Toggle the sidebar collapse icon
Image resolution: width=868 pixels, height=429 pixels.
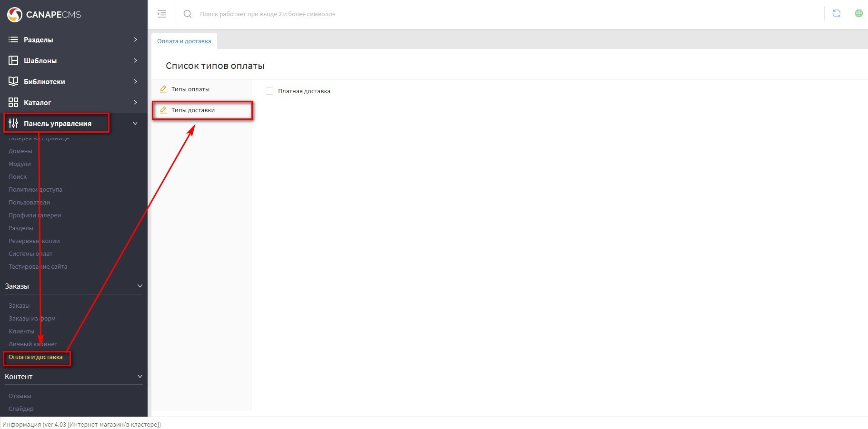(162, 14)
